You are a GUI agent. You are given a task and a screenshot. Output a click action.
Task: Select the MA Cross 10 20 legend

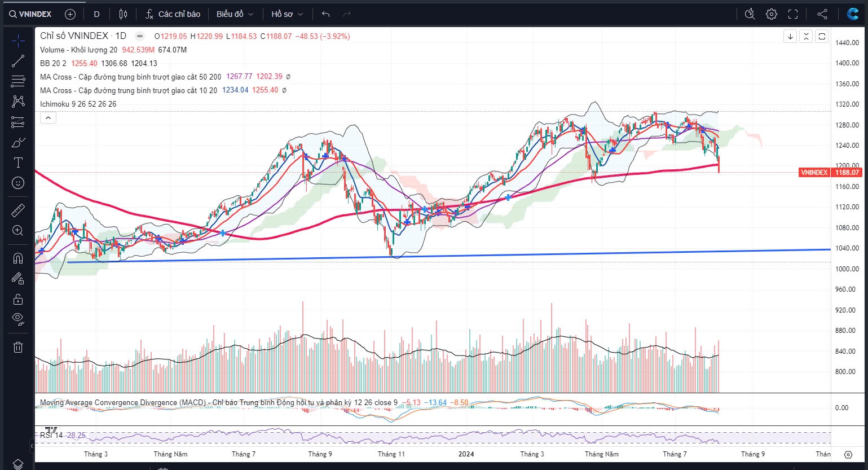(129, 90)
